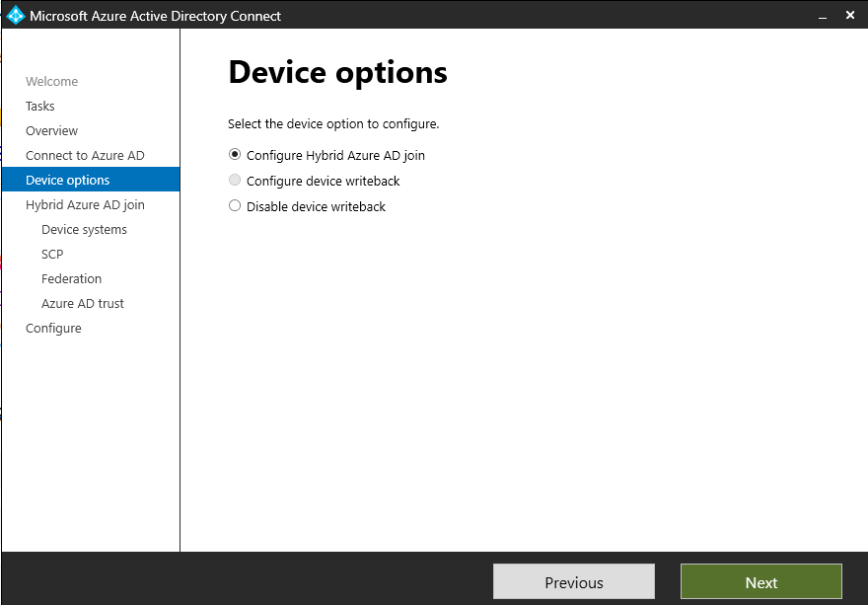Jump to the SCP sub-step
The height and width of the screenshot is (605, 868).
52,255
